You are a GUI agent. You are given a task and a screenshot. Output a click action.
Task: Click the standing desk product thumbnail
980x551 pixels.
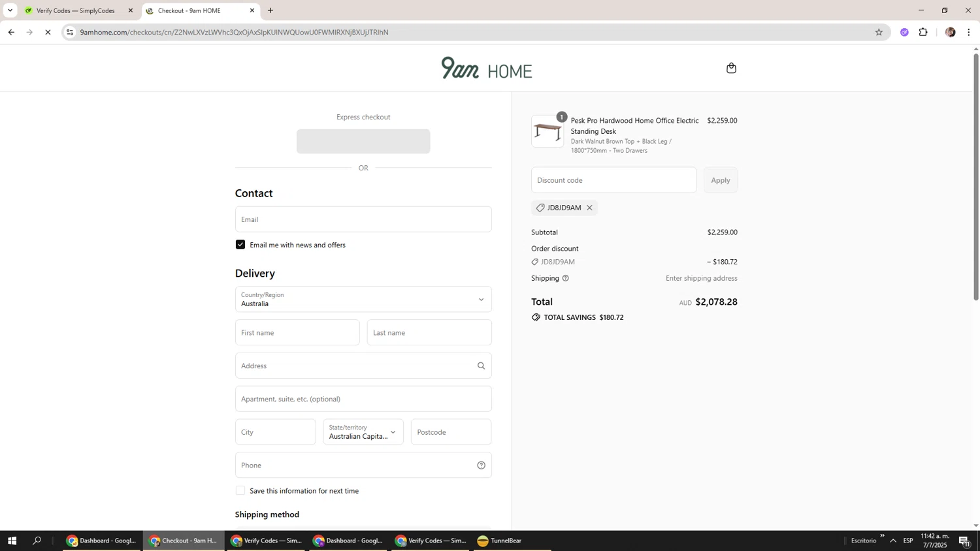[x=547, y=131]
